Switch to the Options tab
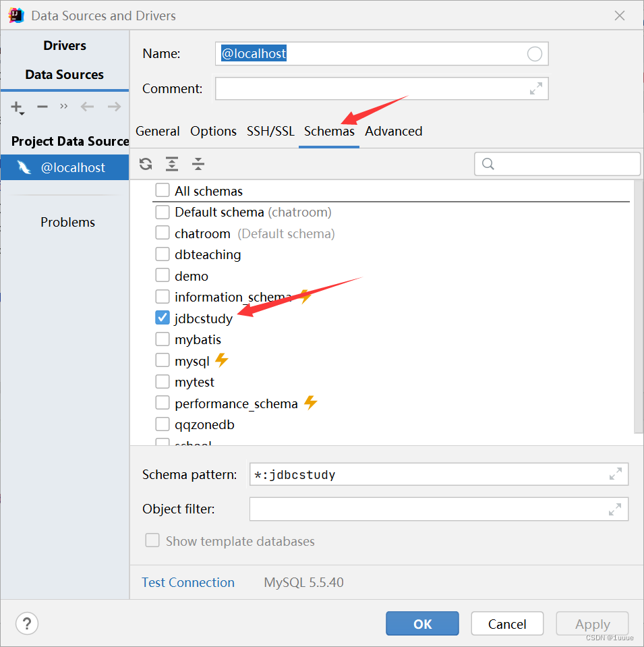Image resolution: width=644 pixels, height=647 pixels. [213, 131]
